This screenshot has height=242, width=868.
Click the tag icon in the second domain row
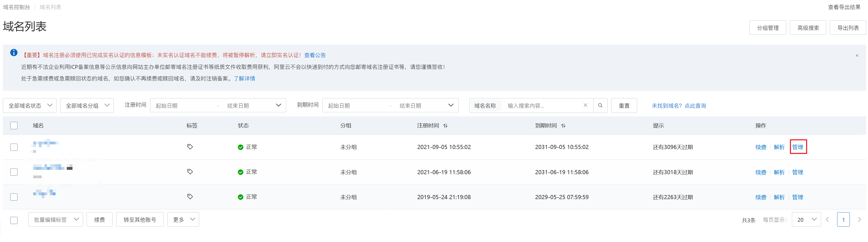pyautogui.click(x=190, y=172)
